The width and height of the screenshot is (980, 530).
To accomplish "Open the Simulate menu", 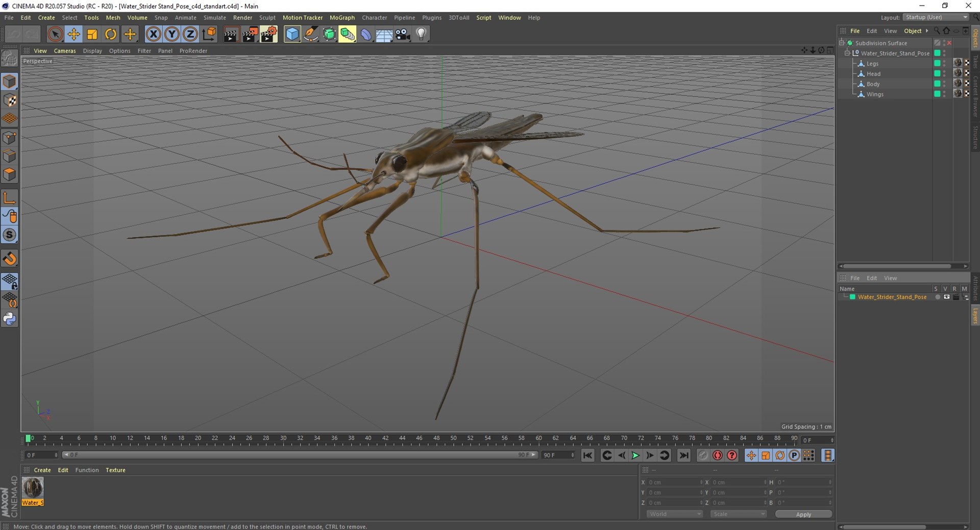I will tap(214, 17).
